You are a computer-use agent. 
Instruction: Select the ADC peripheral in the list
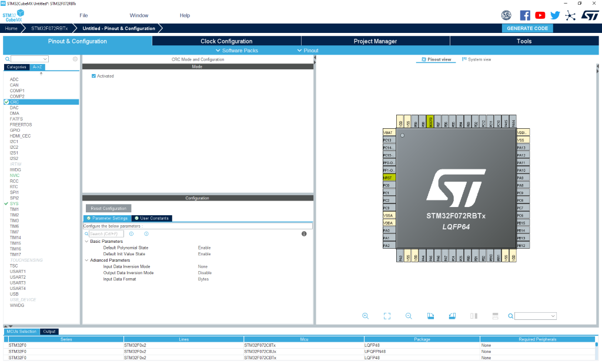[x=14, y=79]
